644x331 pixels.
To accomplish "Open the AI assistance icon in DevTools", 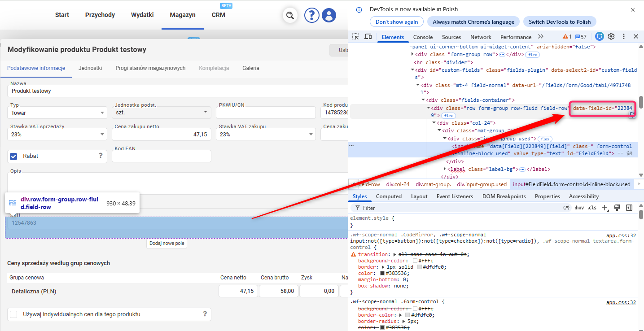I will [x=600, y=37].
